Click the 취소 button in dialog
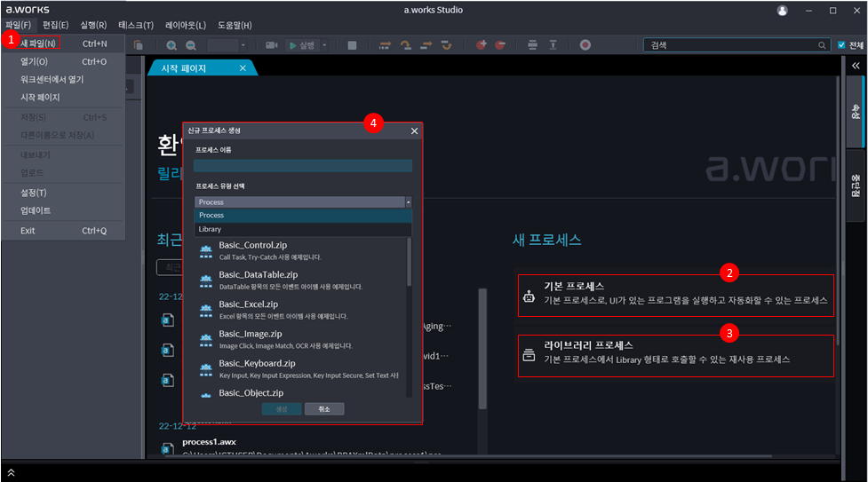The width and height of the screenshot is (868, 482). point(324,409)
